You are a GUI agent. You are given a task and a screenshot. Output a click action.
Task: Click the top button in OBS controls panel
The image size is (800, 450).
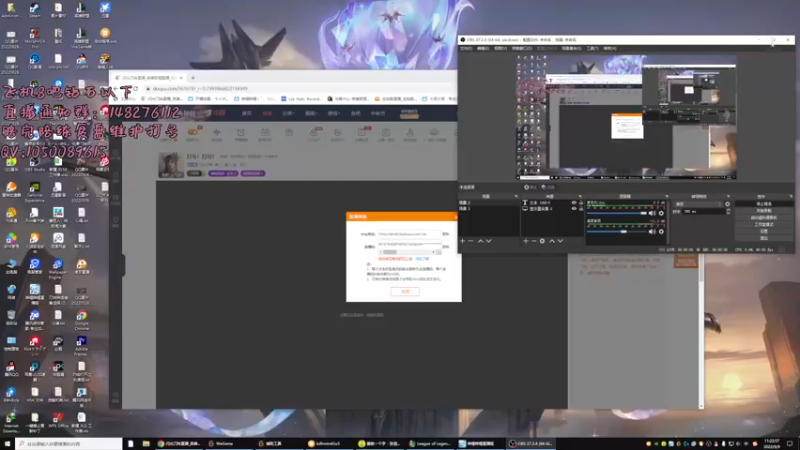764,204
